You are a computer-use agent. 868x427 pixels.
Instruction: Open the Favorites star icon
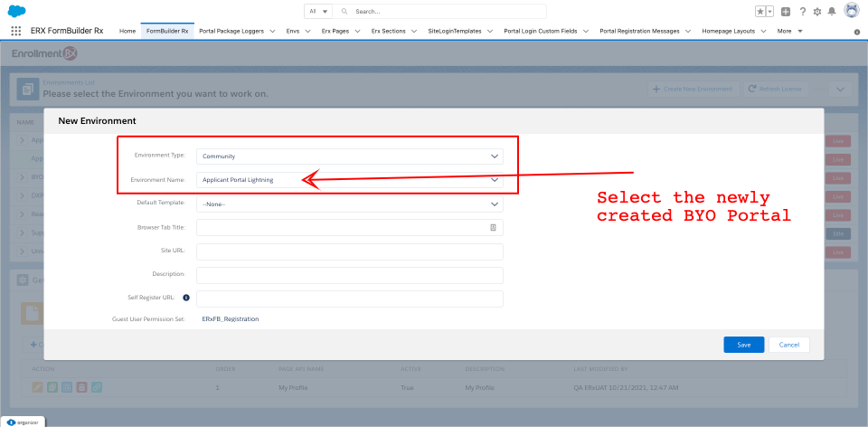coord(760,12)
